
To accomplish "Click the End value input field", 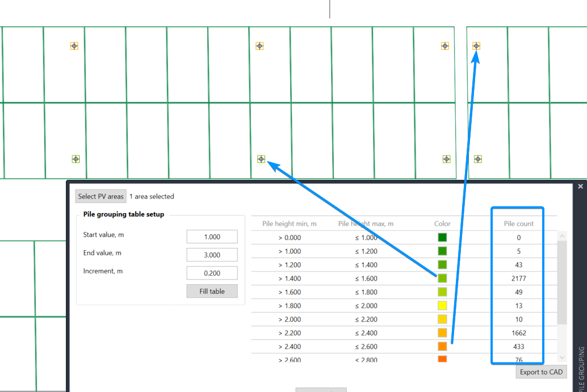I will point(212,255).
